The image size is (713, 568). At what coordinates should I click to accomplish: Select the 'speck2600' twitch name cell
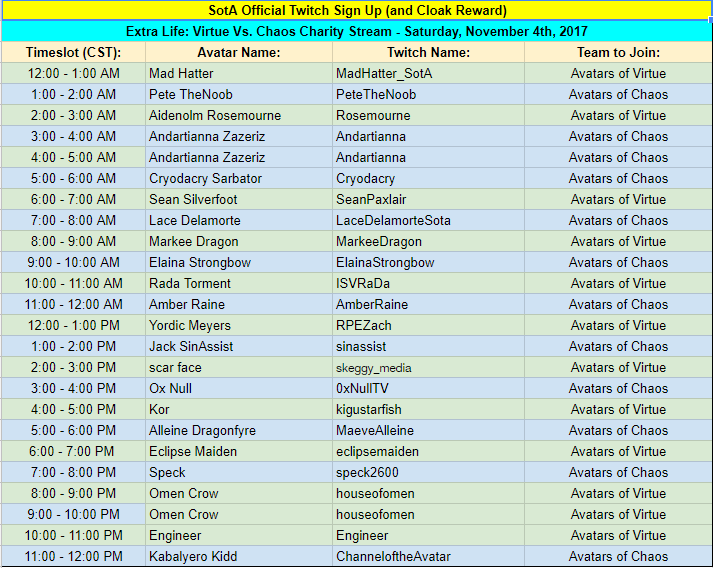(428, 472)
